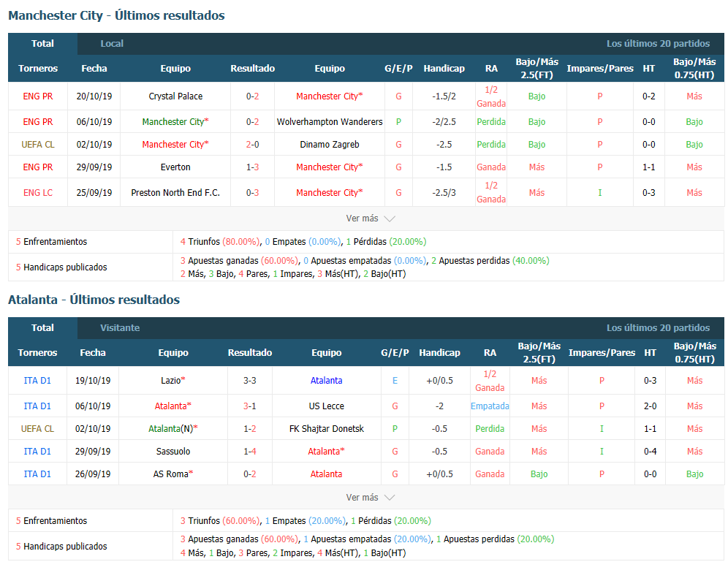Open Sassuolo team link

pos(173,451)
